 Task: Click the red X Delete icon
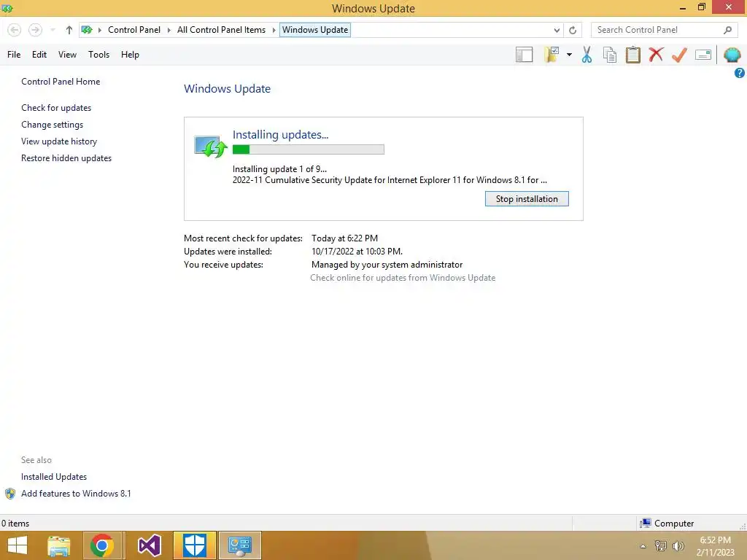tap(656, 54)
